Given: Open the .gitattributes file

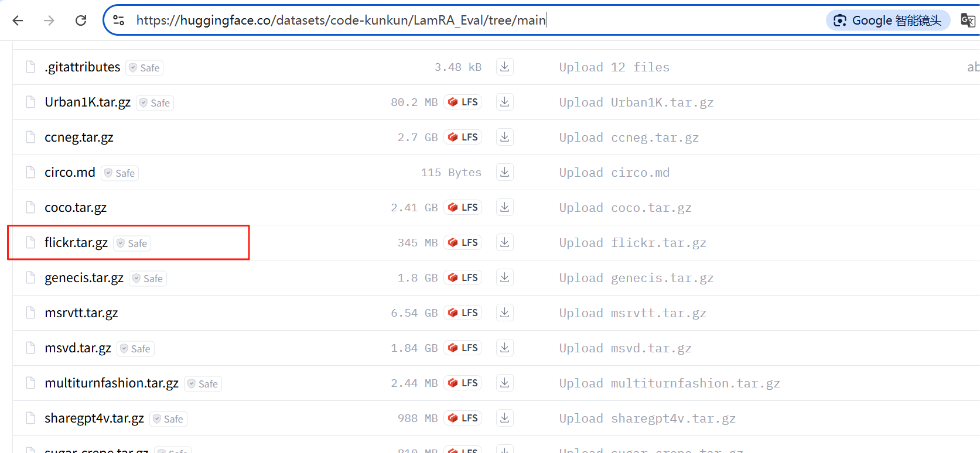Looking at the screenshot, I should tap(83, 67).
